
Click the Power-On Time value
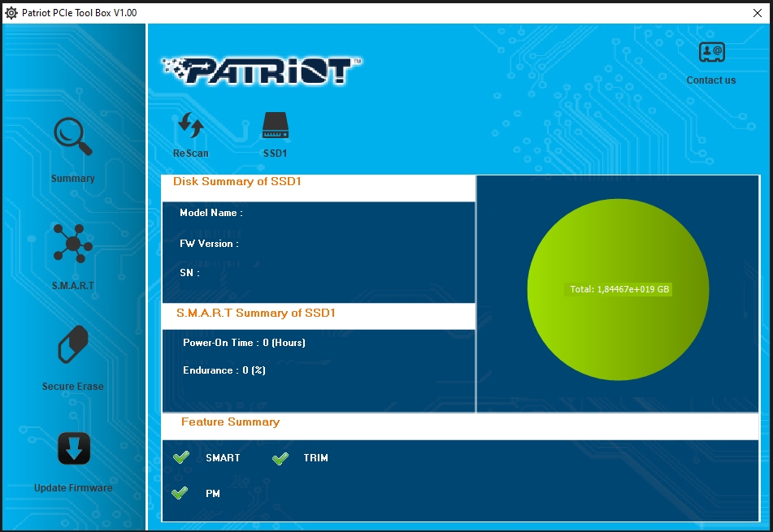pos(284,343)
